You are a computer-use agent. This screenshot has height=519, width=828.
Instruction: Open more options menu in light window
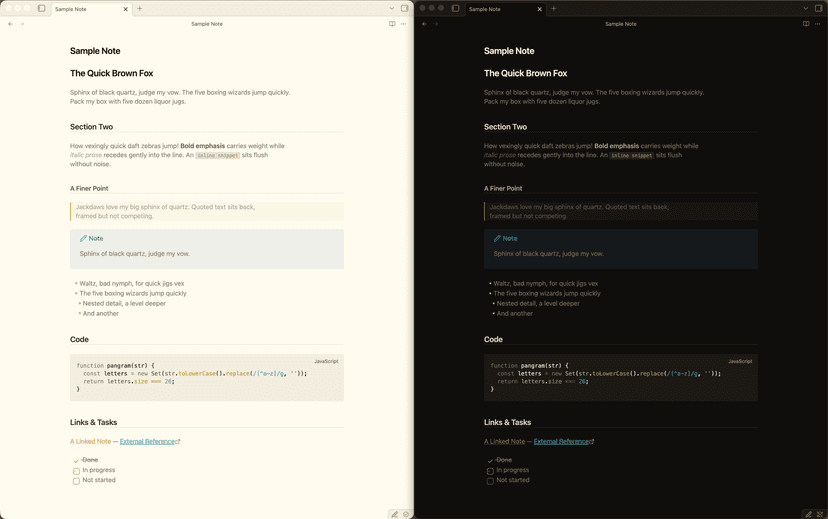pos(403,24)
